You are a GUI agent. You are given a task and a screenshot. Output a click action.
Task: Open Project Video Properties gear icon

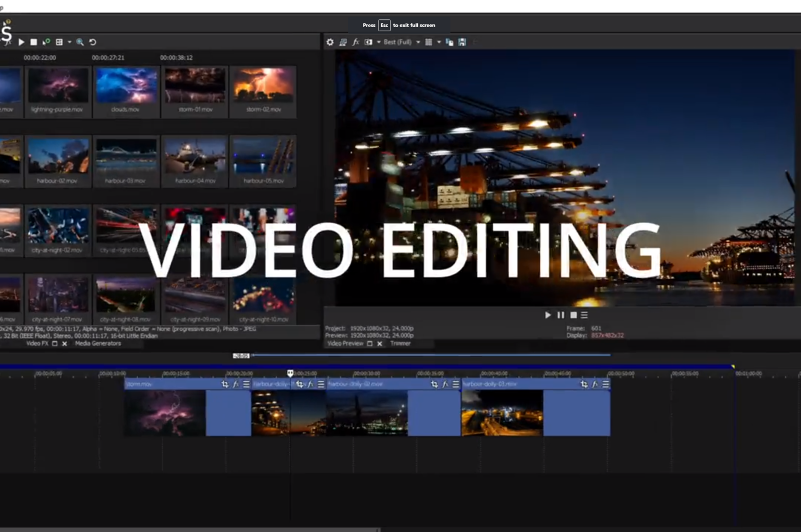(x=330, y=42)
